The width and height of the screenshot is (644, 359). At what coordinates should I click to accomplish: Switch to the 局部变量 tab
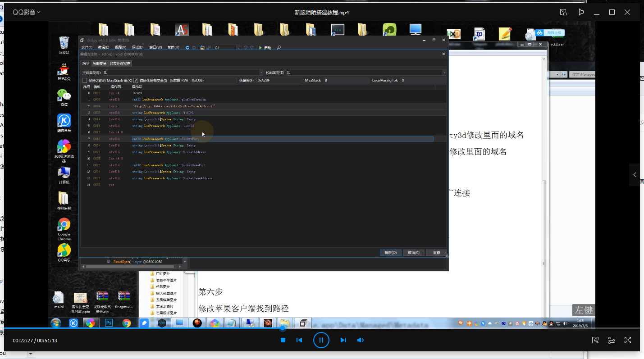pyautogui.click(x=100, y=64)
